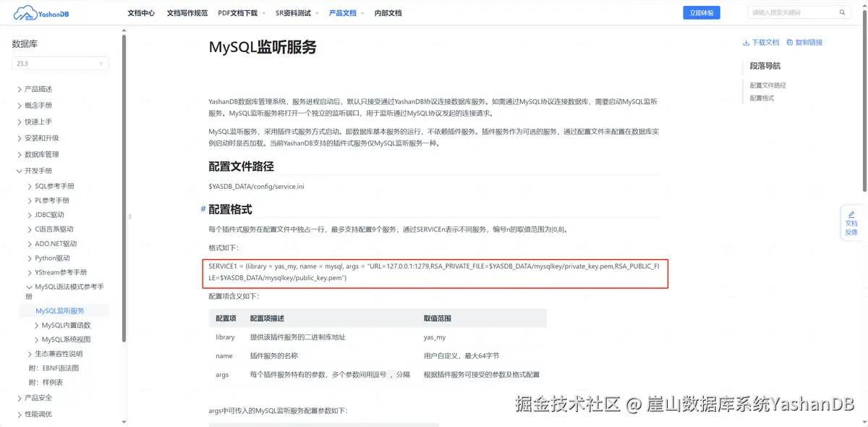The image size is (868, 427).
Task: Click the search magnifier icon
Action: (x=842, y=12)
